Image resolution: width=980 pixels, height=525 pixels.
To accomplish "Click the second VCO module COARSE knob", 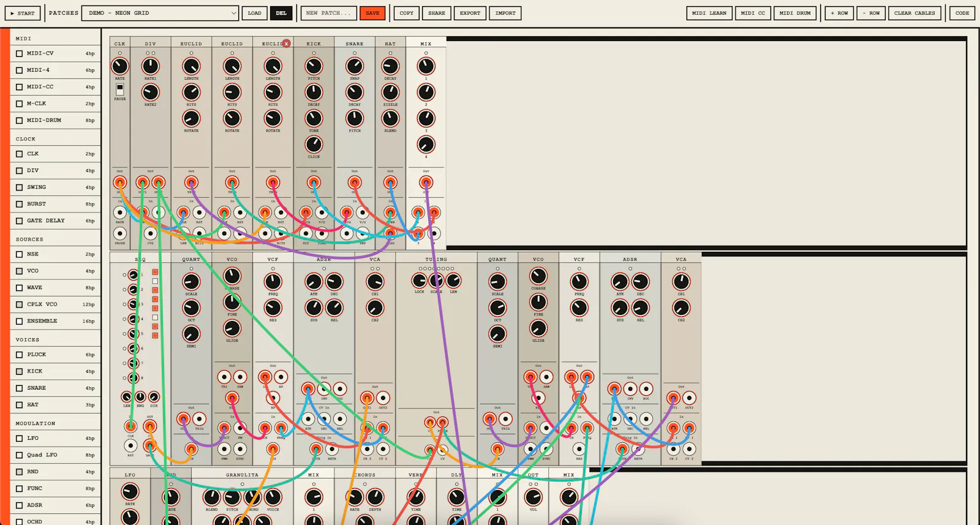I will [538, 276].
